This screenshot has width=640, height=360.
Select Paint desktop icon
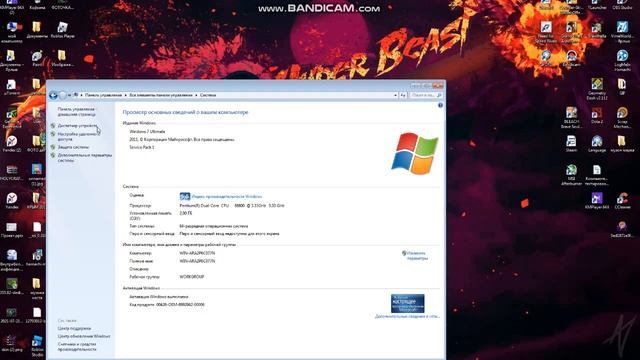[x=37, y=58]
